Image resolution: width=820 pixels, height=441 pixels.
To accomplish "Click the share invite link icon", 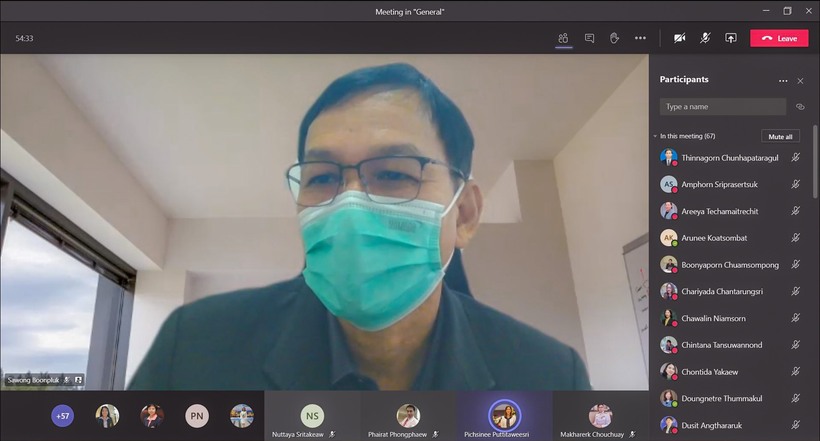I will [x=800, y=107].
